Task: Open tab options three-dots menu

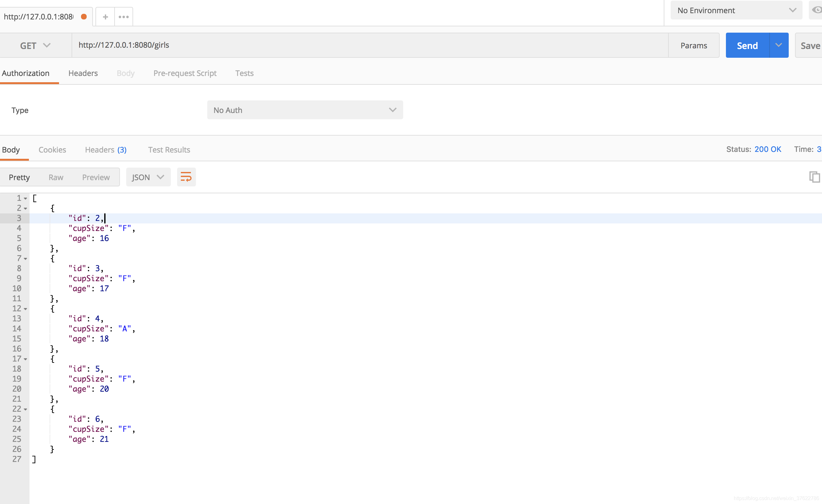Action: tap(123, 17)
